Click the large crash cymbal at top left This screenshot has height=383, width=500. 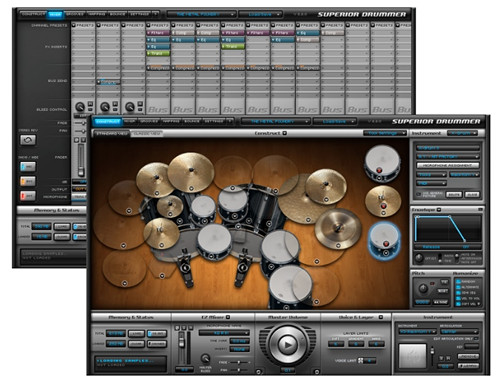pos(191,172)
